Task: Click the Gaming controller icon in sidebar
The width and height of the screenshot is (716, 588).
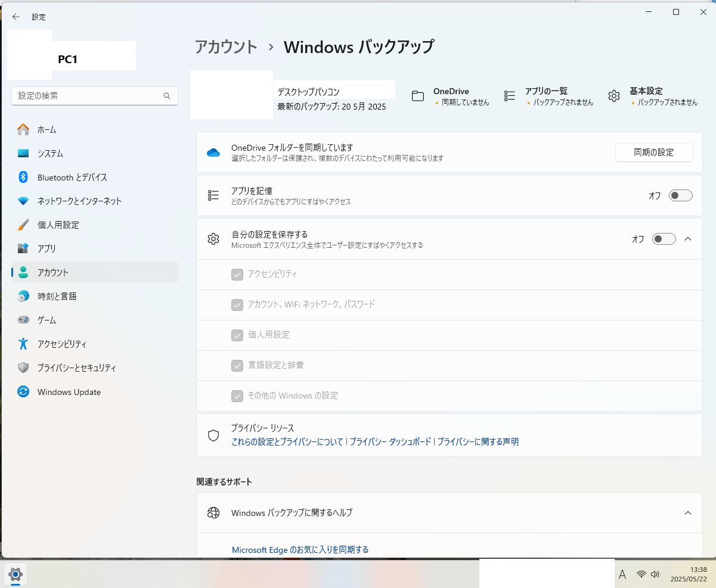Action: pos(23,320)
